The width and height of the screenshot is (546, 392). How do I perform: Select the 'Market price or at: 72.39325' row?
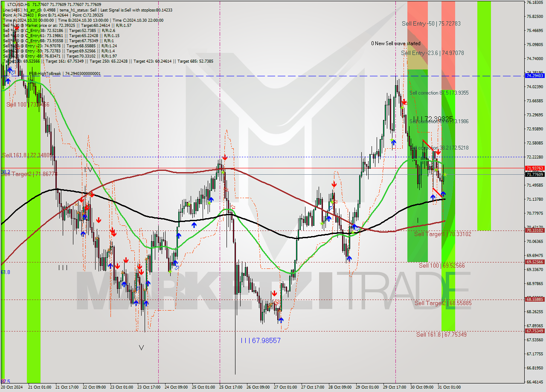(x=67, y=25)
